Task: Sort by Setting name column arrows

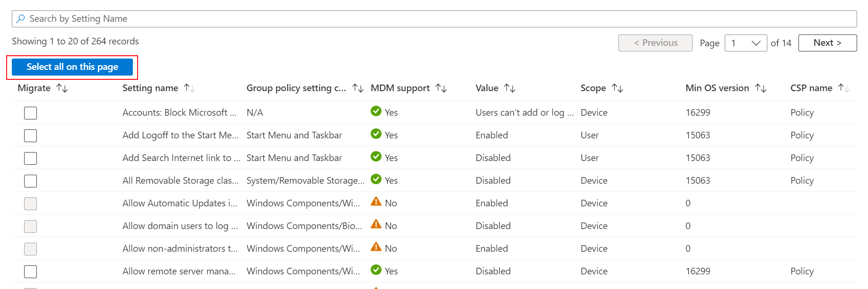Action: pos(189,88)
